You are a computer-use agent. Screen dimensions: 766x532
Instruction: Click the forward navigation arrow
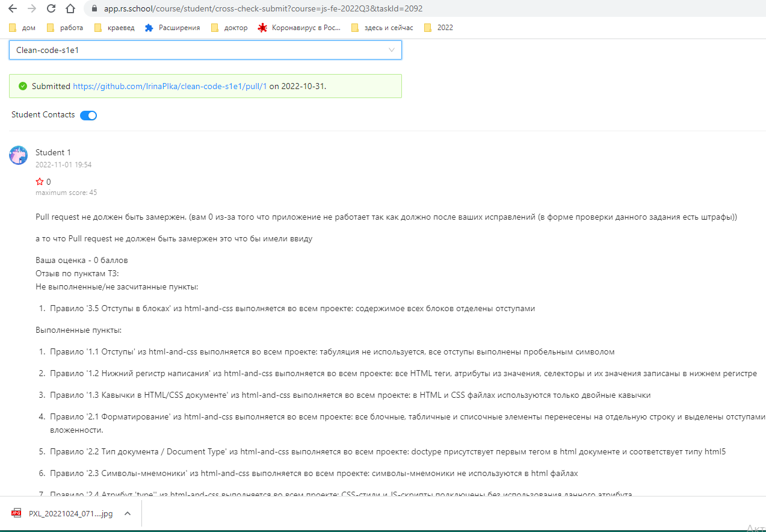31,8
